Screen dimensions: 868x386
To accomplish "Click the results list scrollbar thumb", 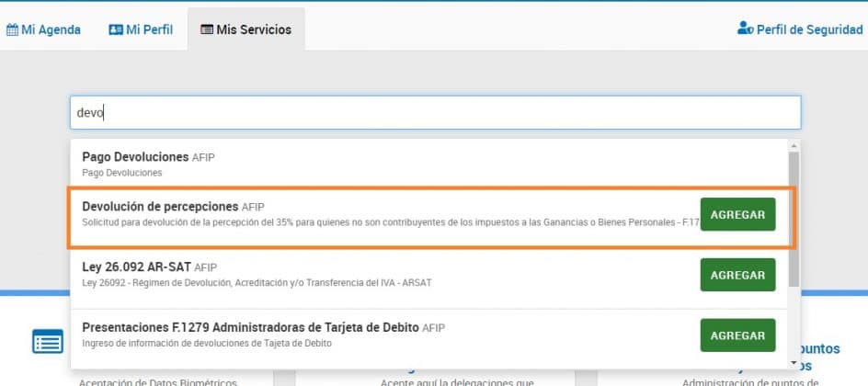I will click(x=794, y=219).
